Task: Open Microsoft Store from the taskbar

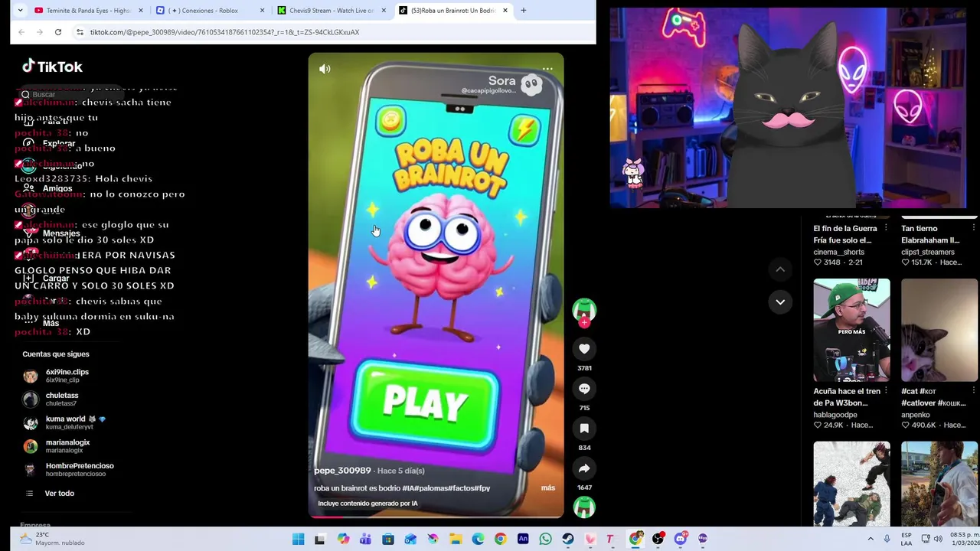Action: 388,539
